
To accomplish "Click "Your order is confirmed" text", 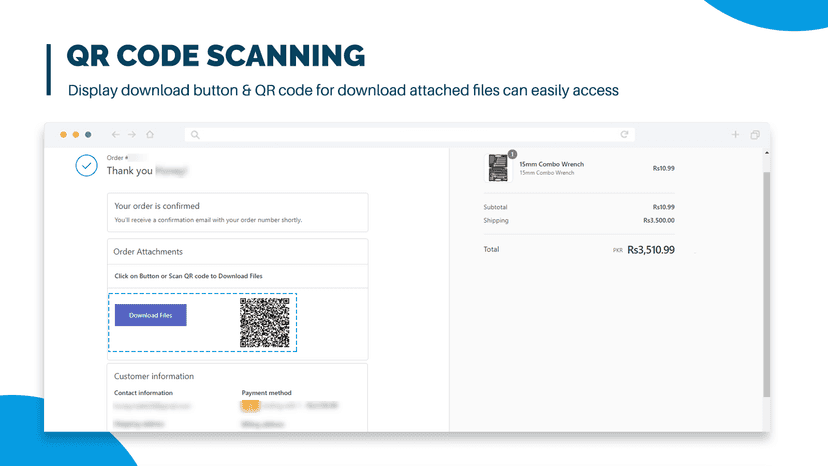I will [157, 206].
